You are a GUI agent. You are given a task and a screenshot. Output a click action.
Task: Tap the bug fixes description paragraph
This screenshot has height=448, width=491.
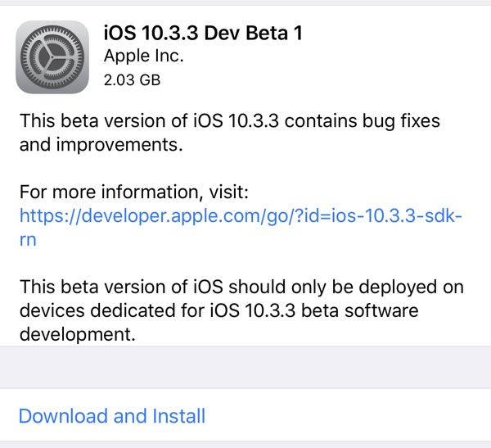(229, 133)
